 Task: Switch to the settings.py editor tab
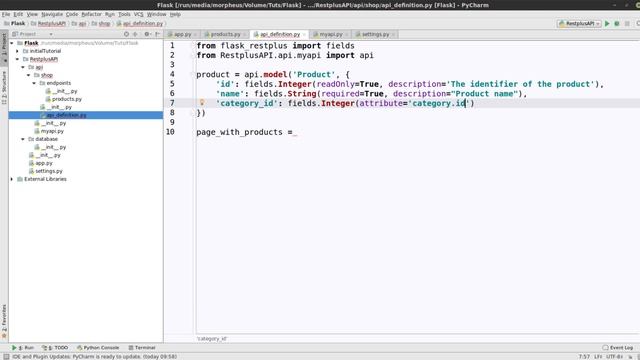point(375,34)
